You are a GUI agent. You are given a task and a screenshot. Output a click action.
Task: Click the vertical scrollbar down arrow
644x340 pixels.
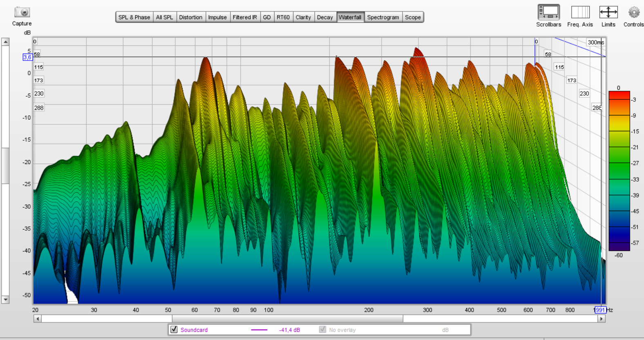(5, 299)
